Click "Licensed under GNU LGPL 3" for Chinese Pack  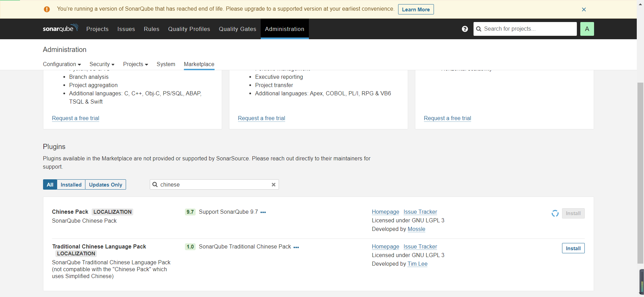(408, 221)
